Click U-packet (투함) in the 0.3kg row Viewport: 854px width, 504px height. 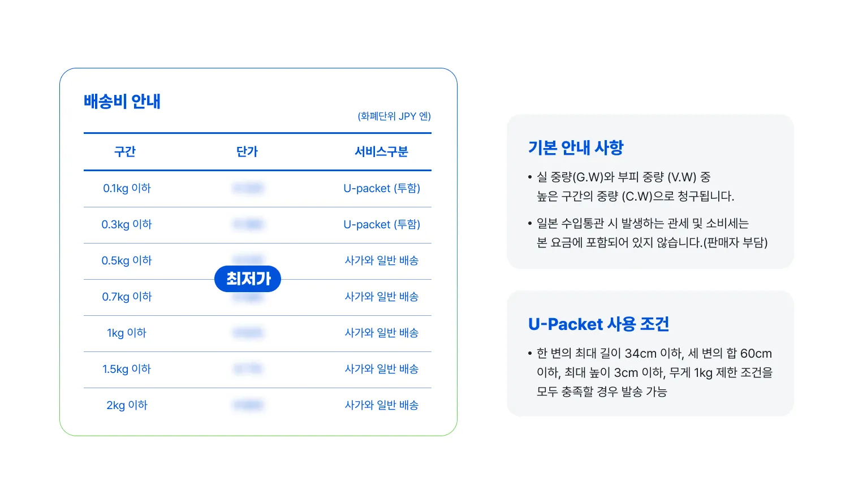[x=382, y=224]
